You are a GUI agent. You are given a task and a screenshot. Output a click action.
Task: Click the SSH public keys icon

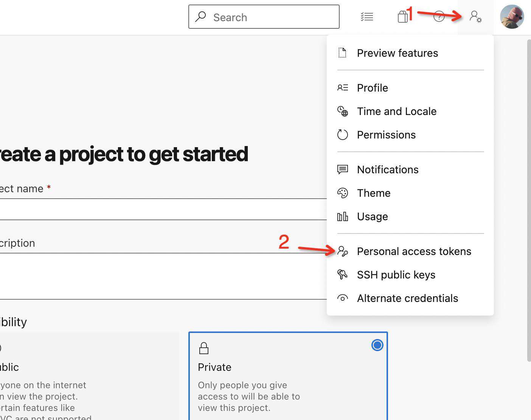pos(343,275)
